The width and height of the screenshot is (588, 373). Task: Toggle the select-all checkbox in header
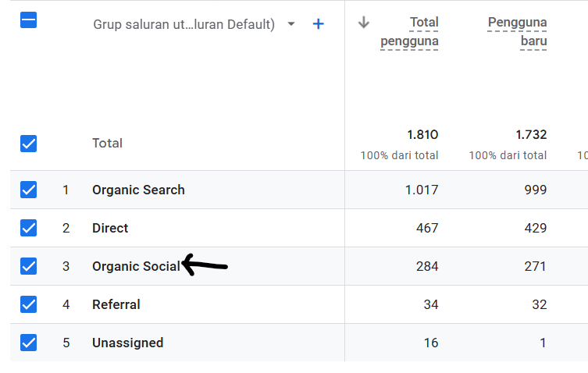pos(28,21)
